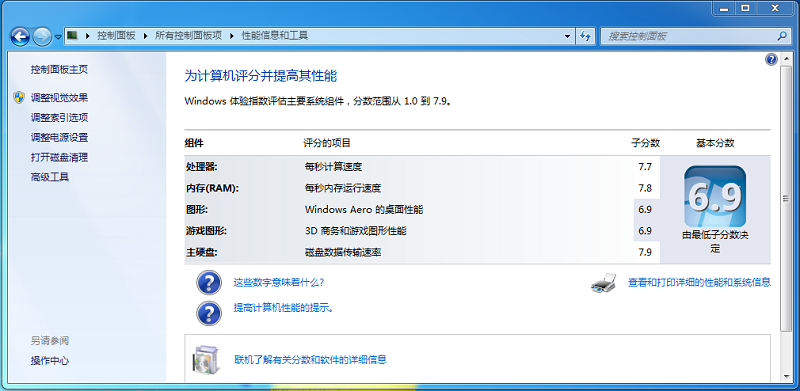
Task: Open 调整视觉效果 link
Action: (x=59, y=97)
